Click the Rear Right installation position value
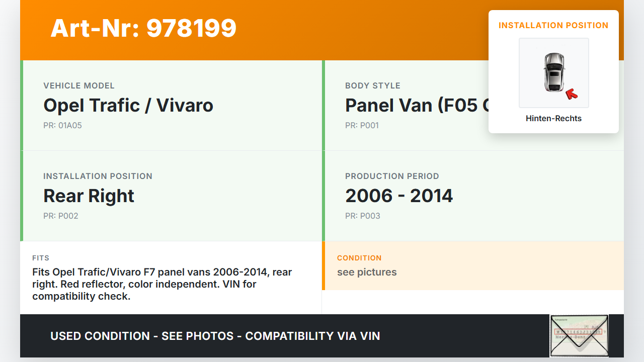The width and height of the screenshot is (644, 362). click(89, 196)
